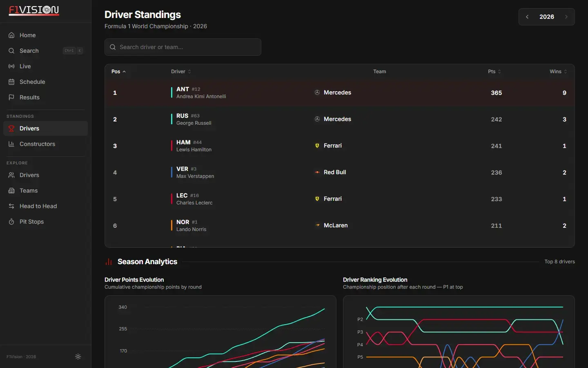Click the Search magnifier icon in sidebar

tap(11, 51)
